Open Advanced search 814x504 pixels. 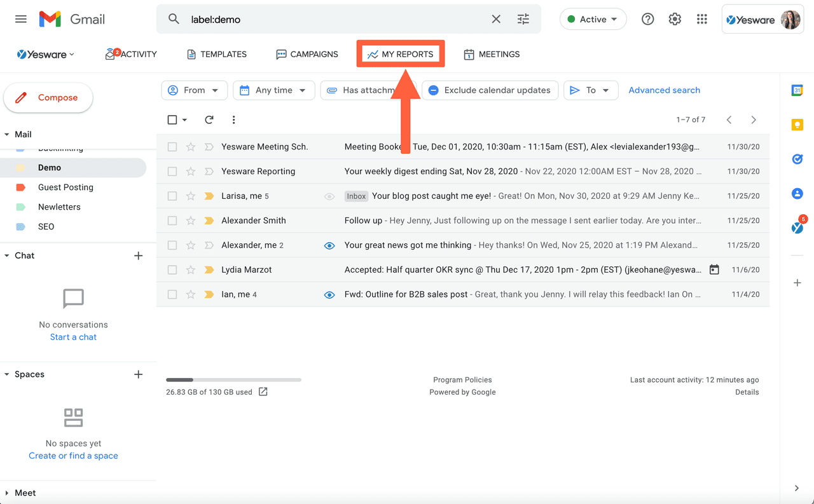click(x=664, y=90)
